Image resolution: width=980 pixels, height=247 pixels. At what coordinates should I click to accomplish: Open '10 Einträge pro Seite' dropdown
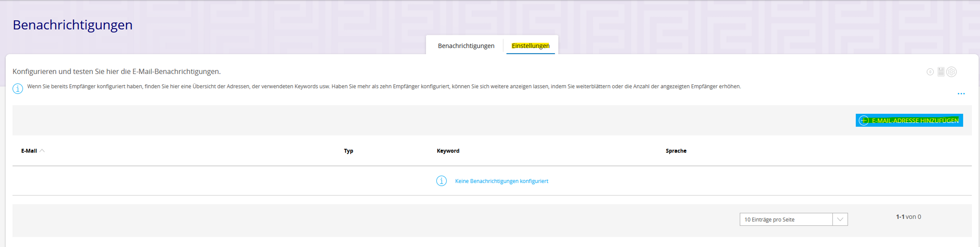(794, 219)
